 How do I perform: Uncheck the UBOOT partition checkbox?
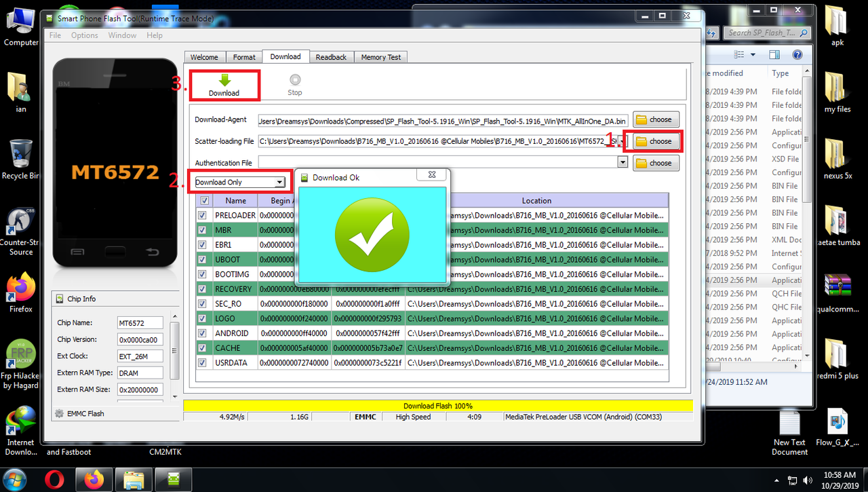[x=202, y=260]
